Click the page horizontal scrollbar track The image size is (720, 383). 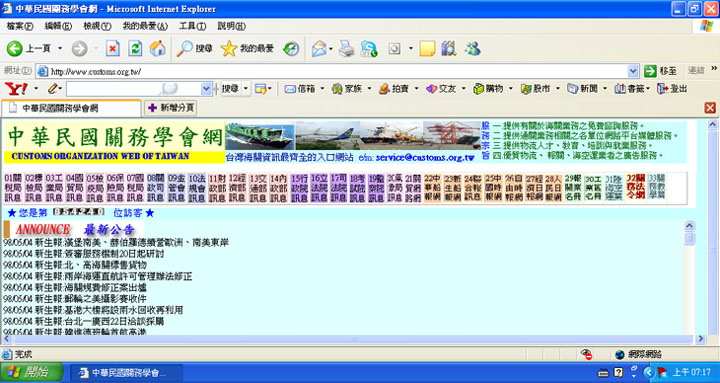point(353,339)
